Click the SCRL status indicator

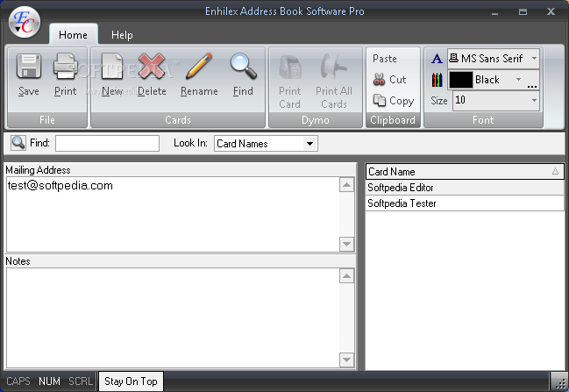pyautogui.click(x=81, y=381)
